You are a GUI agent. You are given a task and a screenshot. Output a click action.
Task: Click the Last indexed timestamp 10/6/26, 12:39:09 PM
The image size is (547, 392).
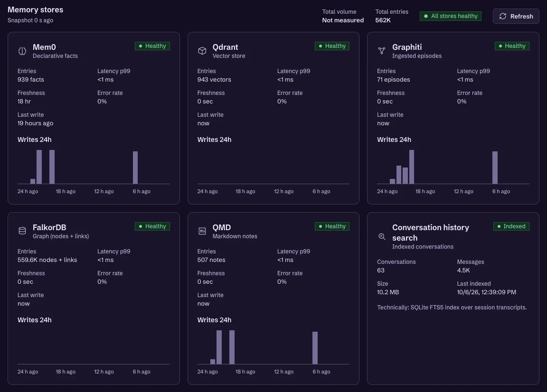[486, 292]
